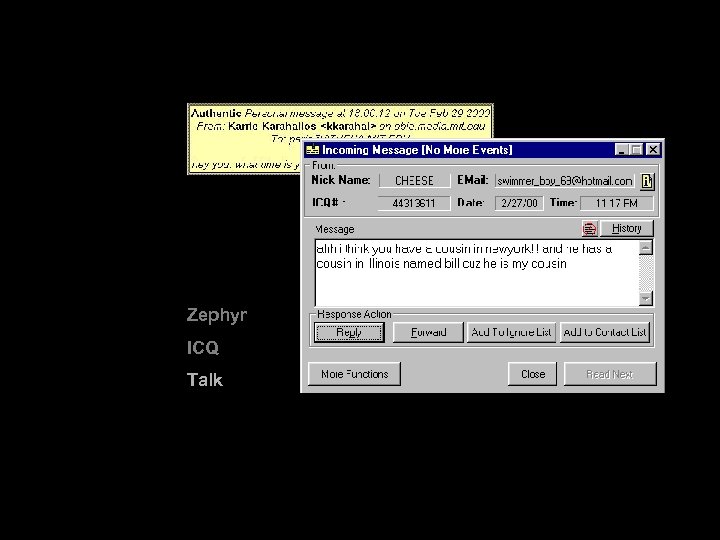Add sender to Contact List
This screenshot has height=540, width=720.
pos(605,332)
